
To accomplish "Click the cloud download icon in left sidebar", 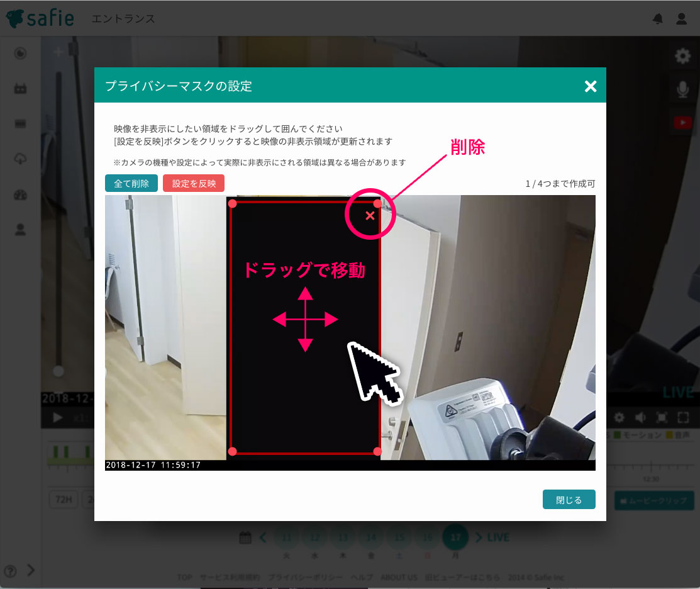I will point(20,159).
